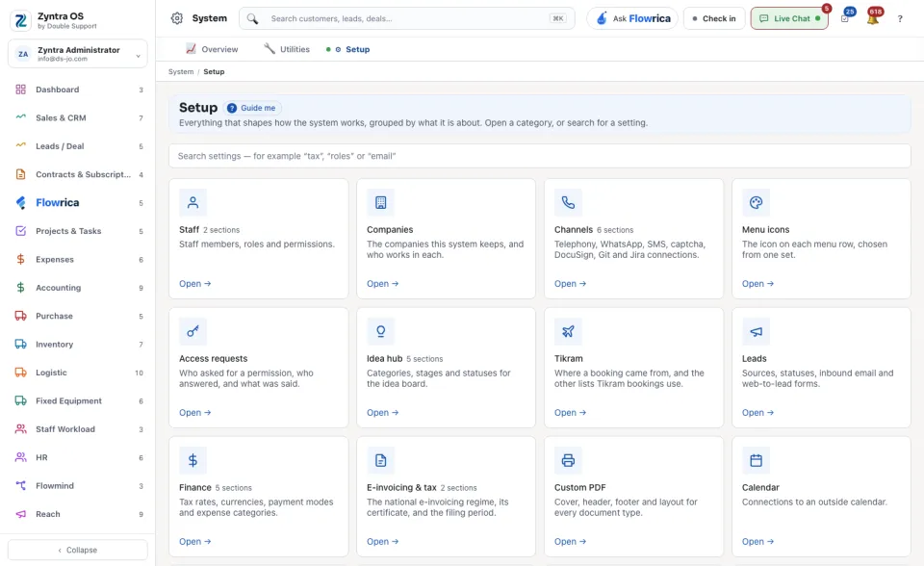Click the Menu icons palette icon
The height and width of the screenshot is (566, 924).
coord(757,203)
